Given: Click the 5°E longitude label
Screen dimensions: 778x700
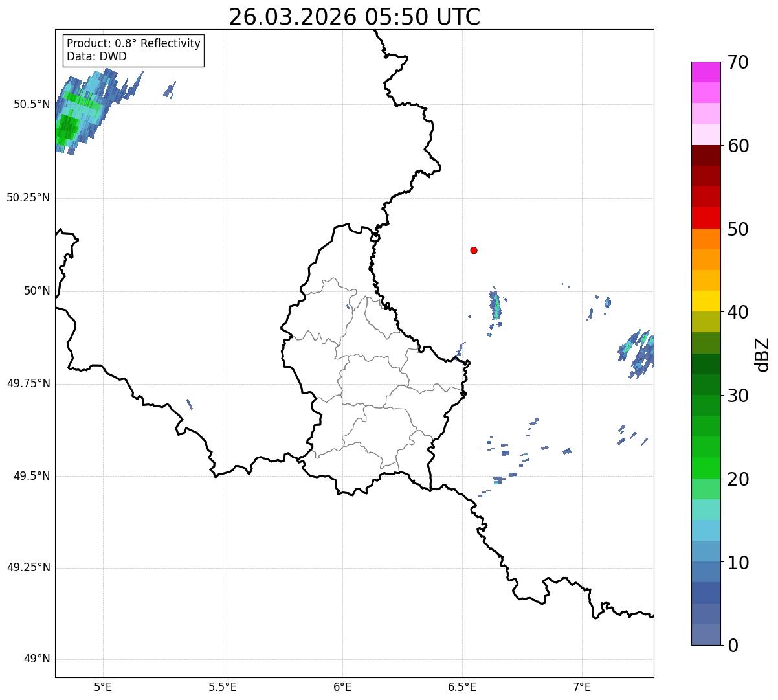Looking at the screenshot, I should (103, 687).
